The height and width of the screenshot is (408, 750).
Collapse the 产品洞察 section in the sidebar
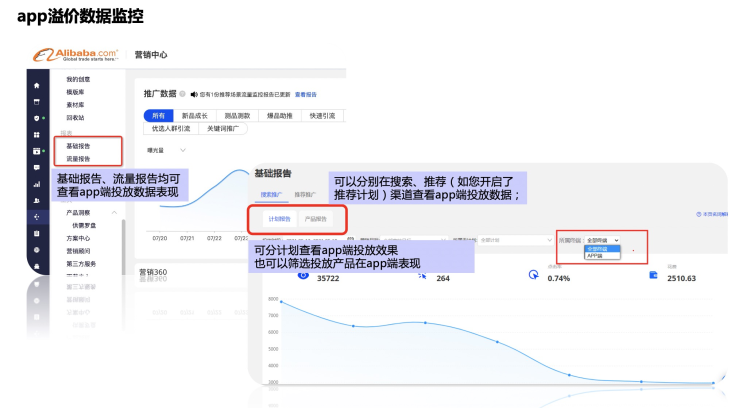(x=114, y=212)
